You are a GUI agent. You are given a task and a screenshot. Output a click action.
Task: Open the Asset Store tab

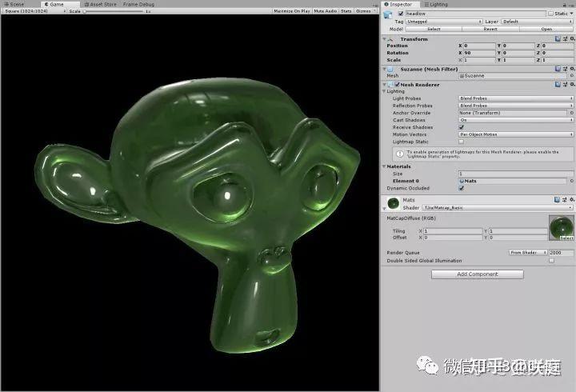[100, 5]
